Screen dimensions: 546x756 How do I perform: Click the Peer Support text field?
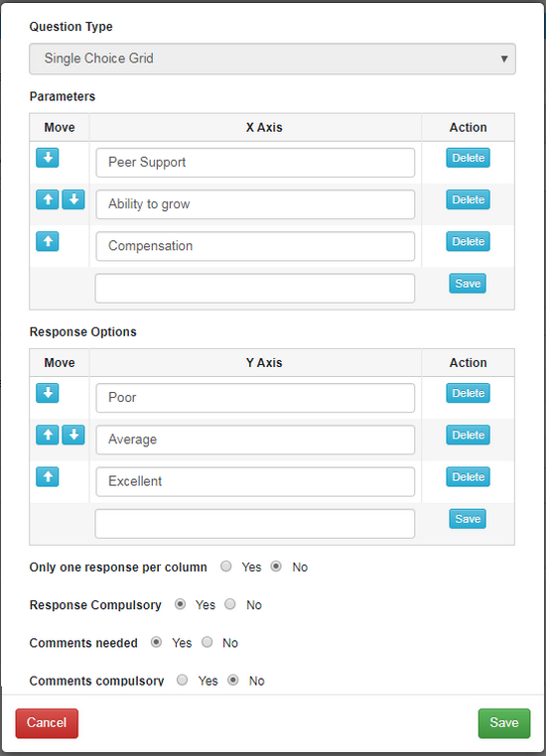pos(255,163)
